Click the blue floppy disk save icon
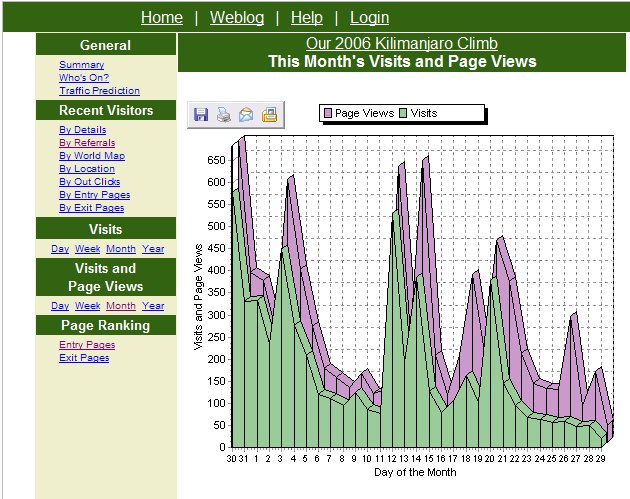Screen dimensions: 630x499 (201, 115)
